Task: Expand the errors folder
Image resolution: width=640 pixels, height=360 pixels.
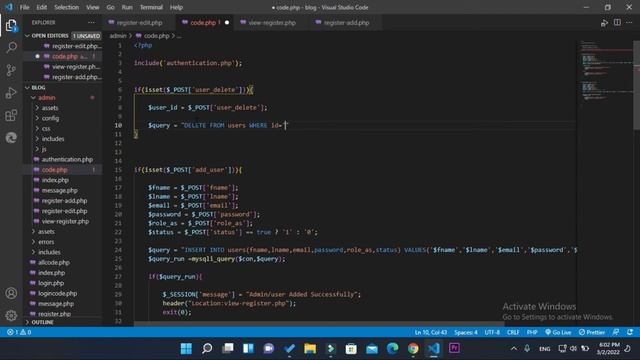Action: (x=46, y=242)
